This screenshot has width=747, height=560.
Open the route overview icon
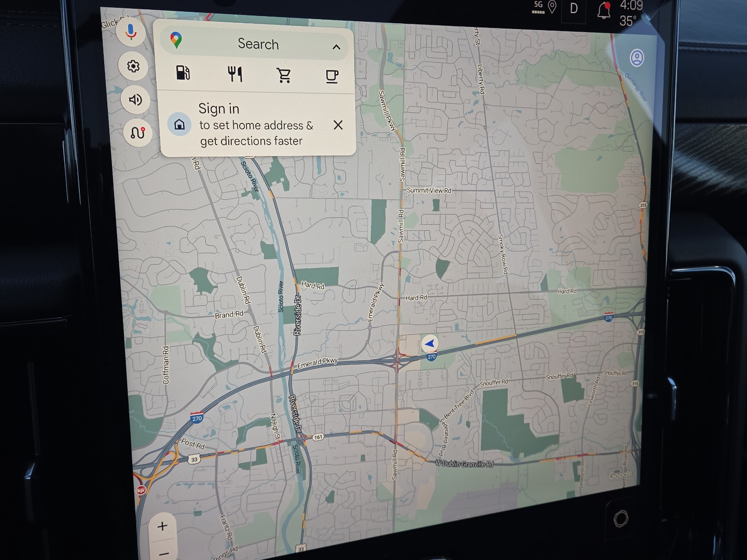pos(138,133)
